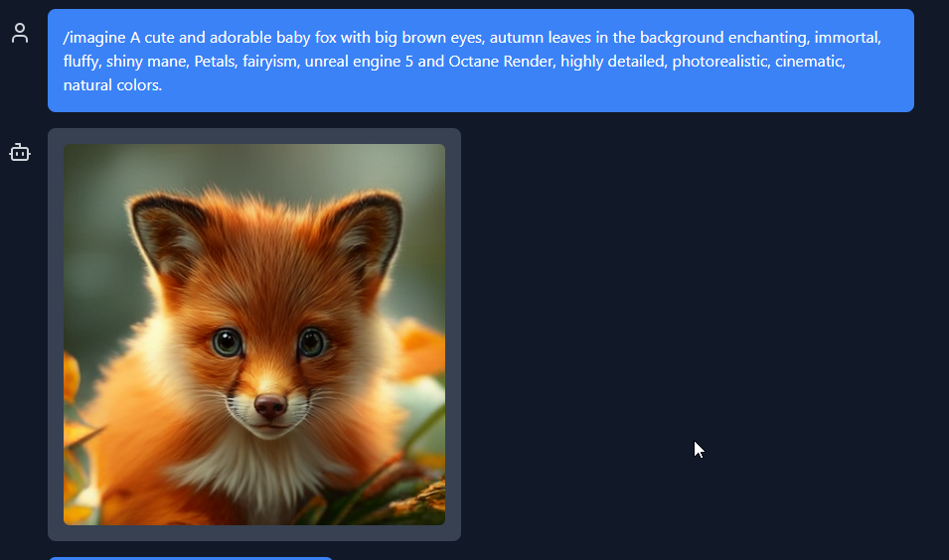Open the generated baby fox image
Screen dimensions: 949x560
click(254, 335)
